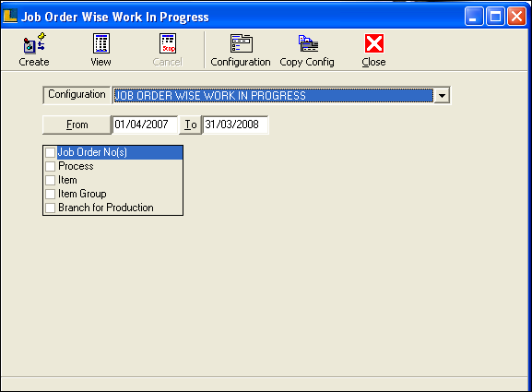Viewport: 532px width, 392px height.
Task: Enable the Process checkbox
Action: (50, 166)
